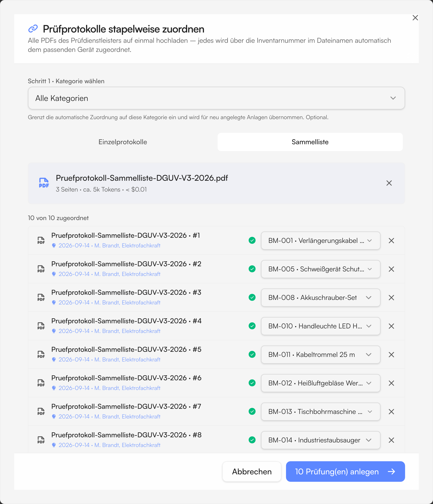433x504 pixels.
Task: Click the green check status of row #5
Action: 252,354
